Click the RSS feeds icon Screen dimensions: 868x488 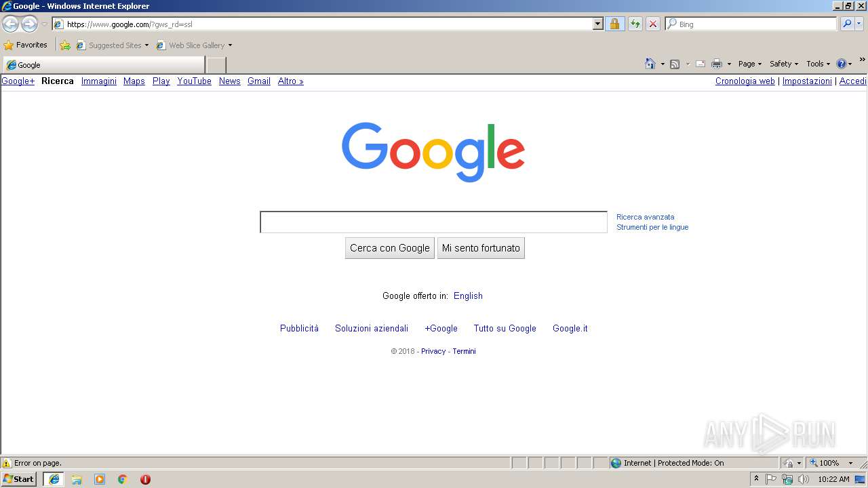675,64
